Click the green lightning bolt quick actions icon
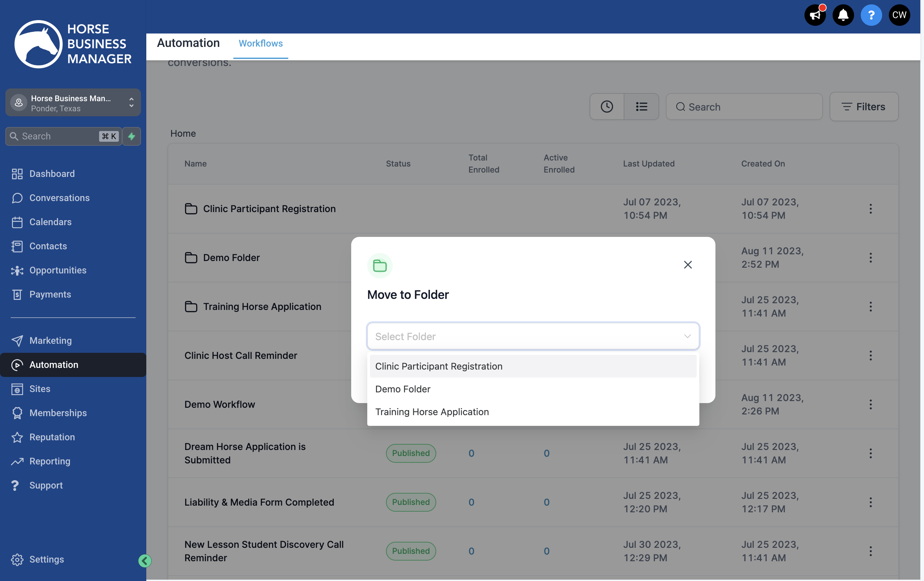This screenshot has height=581, width=924. tap(132, 136)
